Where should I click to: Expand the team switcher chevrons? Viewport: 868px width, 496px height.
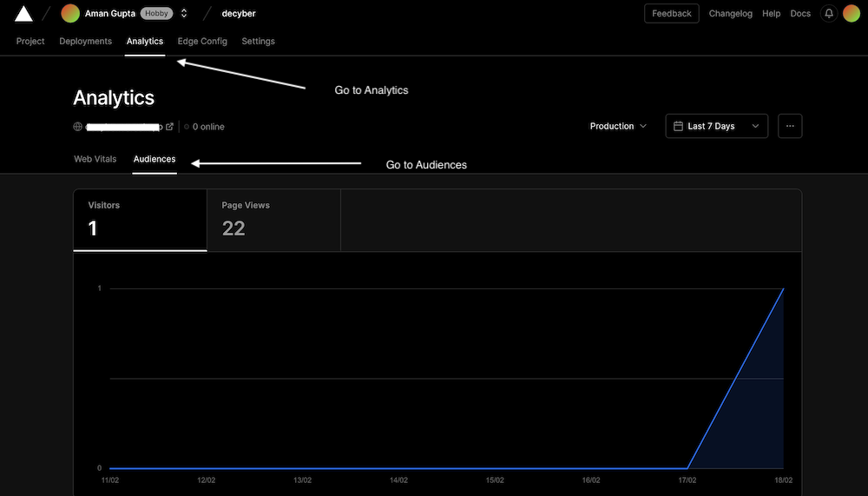184,14
